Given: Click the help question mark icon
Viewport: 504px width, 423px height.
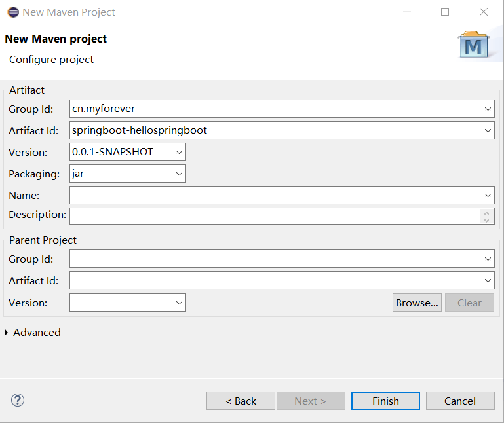Looking at the screenshot, I should pyautogui.click(x=18, y=400).
